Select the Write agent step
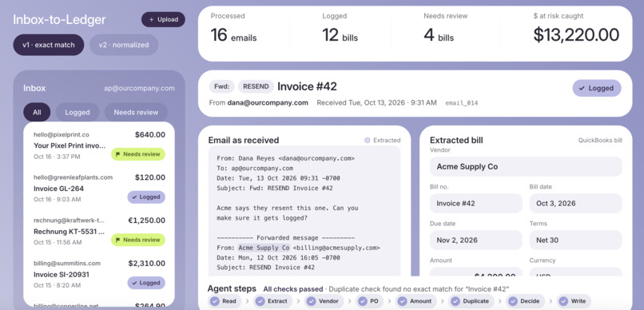The height and width of the screenshot is (310, 644). [574, 301]
